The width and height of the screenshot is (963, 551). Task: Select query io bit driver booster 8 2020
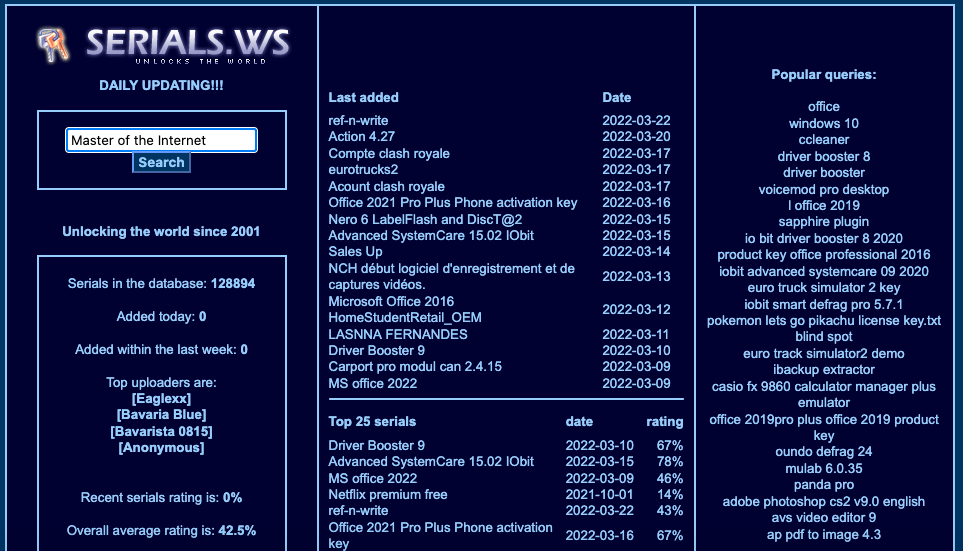tap(824, 238)
